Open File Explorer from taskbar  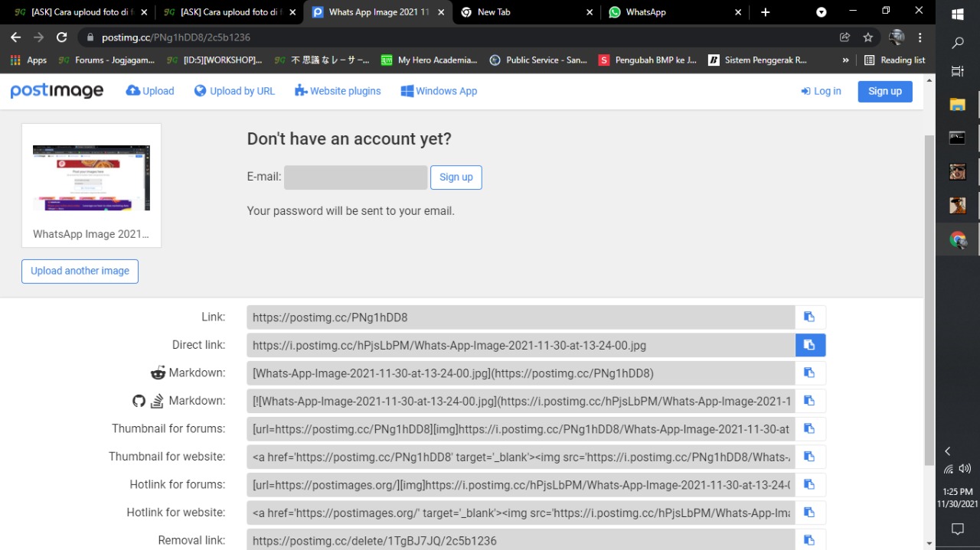[957, 105]
